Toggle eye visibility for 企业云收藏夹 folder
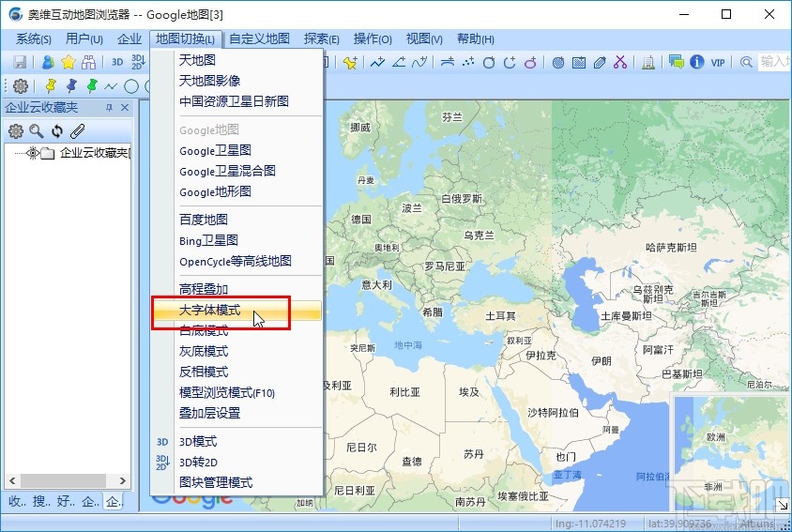The width and height of the screenshot is (792, 532). click(34, 153)
